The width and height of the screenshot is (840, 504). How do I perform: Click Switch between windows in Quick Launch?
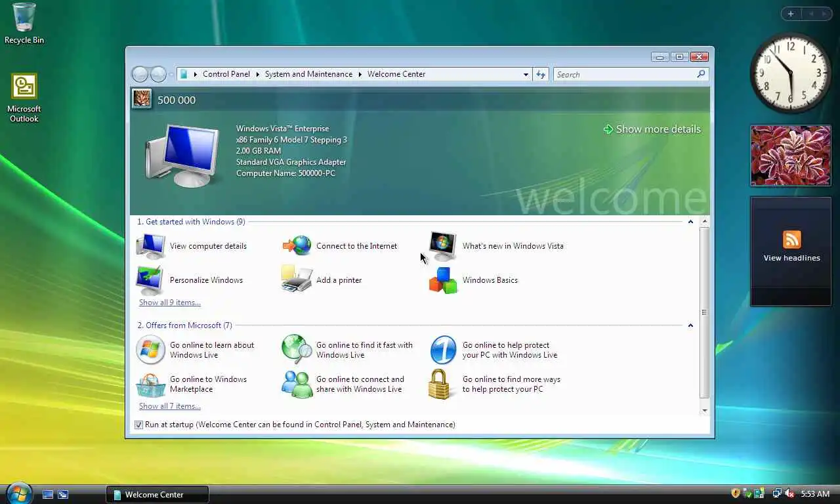point(63,494)
